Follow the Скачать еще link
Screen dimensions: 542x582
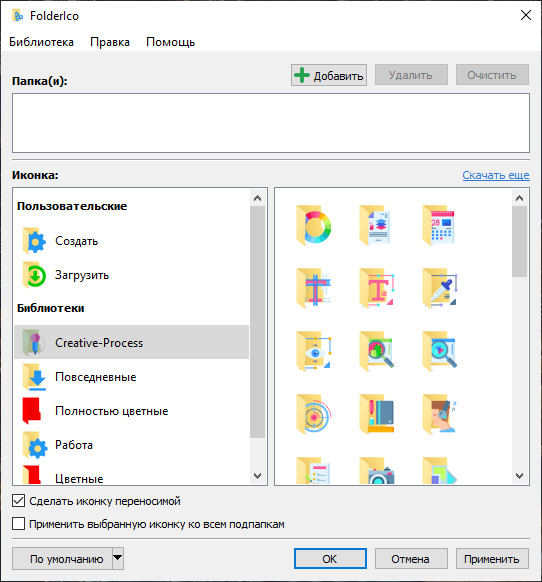tap(496, 175)
